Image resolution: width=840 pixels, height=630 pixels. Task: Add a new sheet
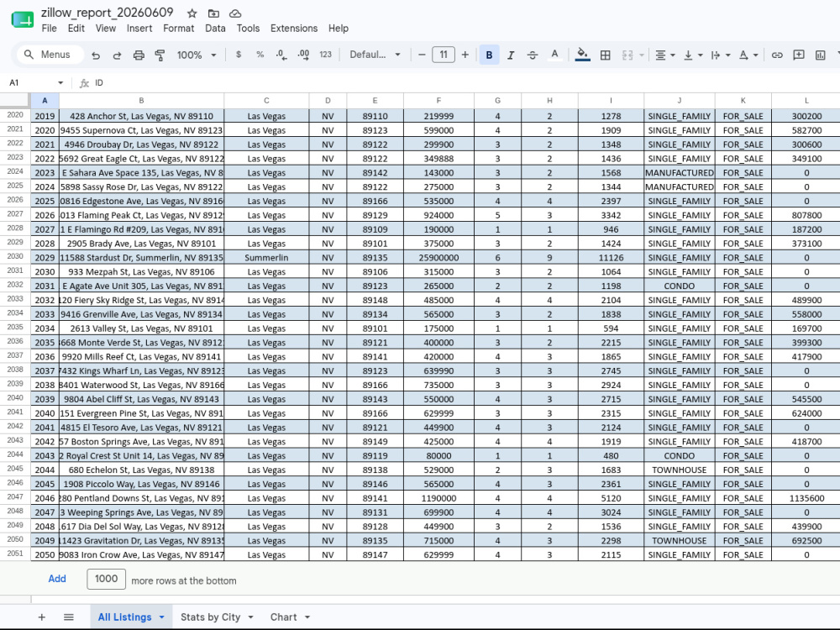click(41, 617)
